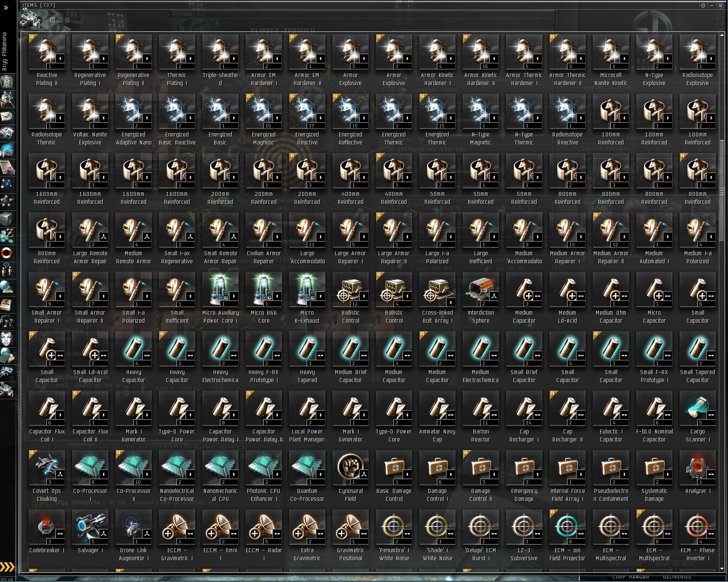The height and width of the screenshot is (582, 728).
Task: Pick the Microcell Nanite Kinetic item
Action: click(x=611, y=60)
